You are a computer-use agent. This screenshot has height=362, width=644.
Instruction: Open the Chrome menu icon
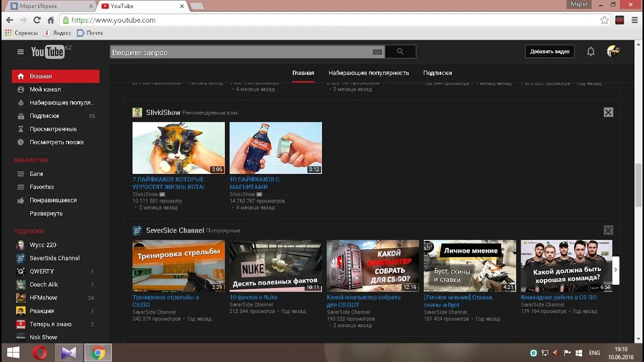pos(634,20)
